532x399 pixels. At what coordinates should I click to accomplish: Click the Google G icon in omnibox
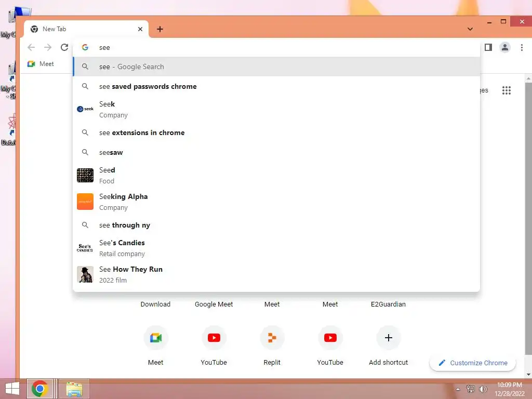tap(85, 47)
